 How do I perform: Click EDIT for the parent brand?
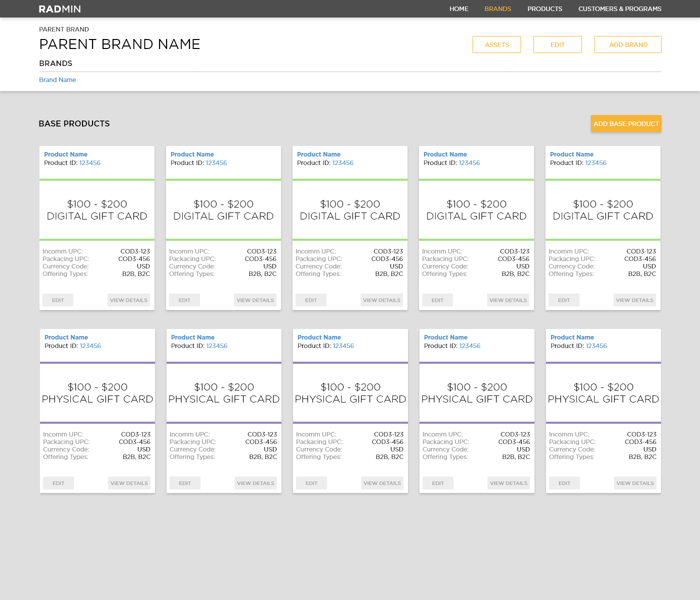pyautogui.click(x=557, y=44)
